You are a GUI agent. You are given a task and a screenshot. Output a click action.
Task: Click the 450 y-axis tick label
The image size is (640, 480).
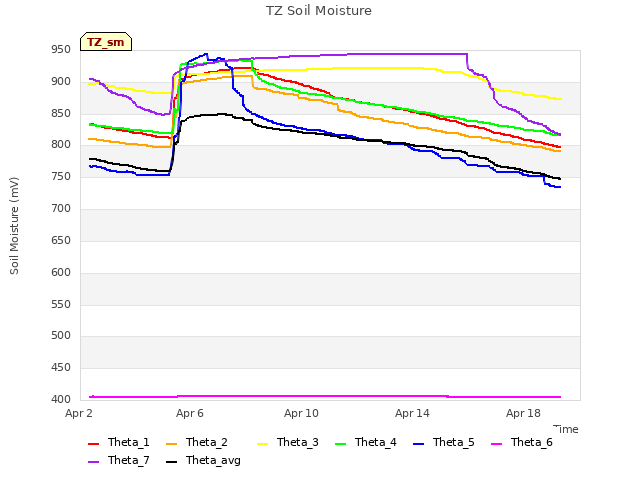(61, 367)
